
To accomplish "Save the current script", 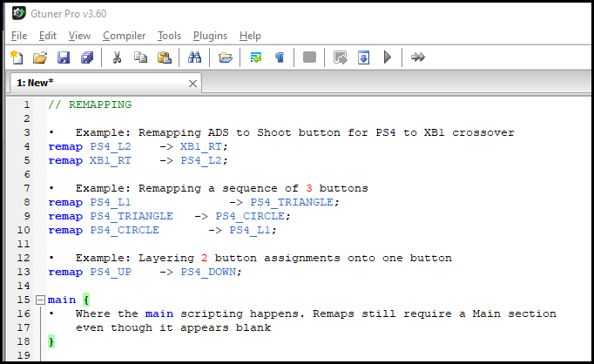I will click(x=63, y=57).
